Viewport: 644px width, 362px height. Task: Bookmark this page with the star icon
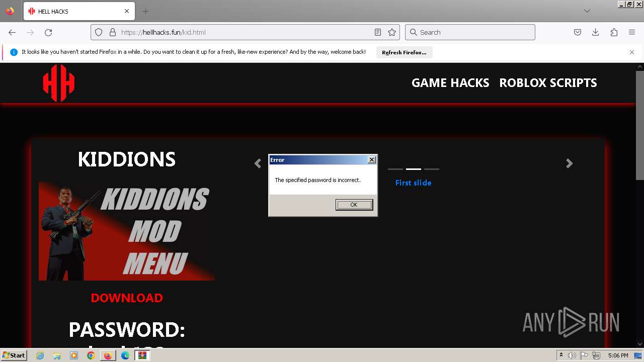(x=392, y=32)
